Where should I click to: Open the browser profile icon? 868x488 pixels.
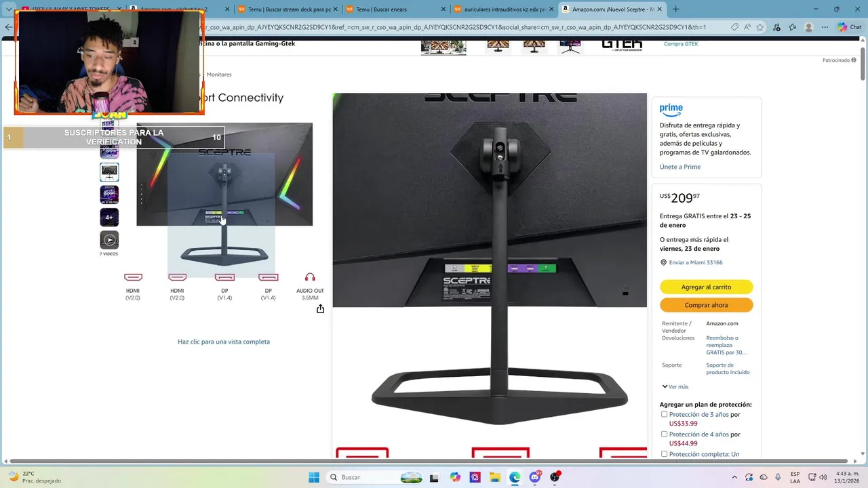point(808,27)
